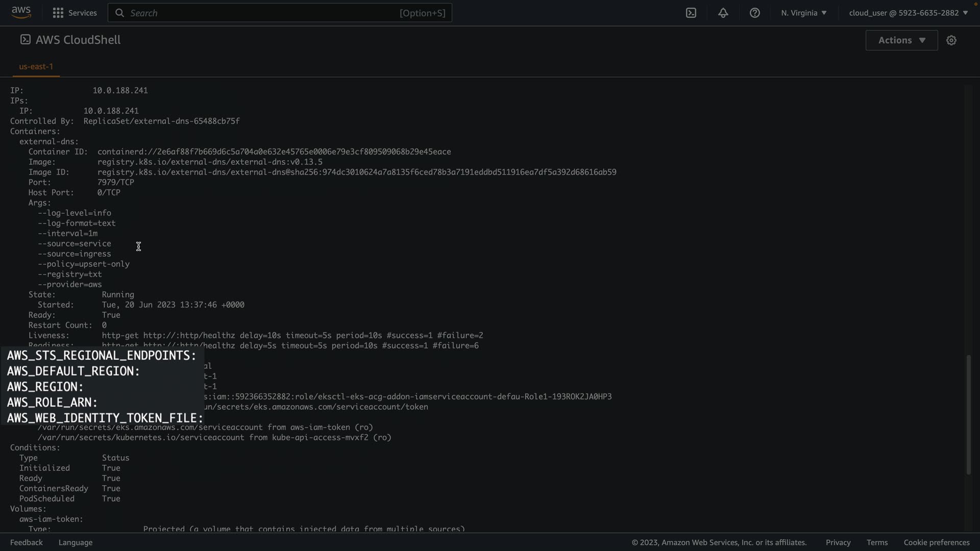Open CloudShell settings gear icon

coord(951,40)
